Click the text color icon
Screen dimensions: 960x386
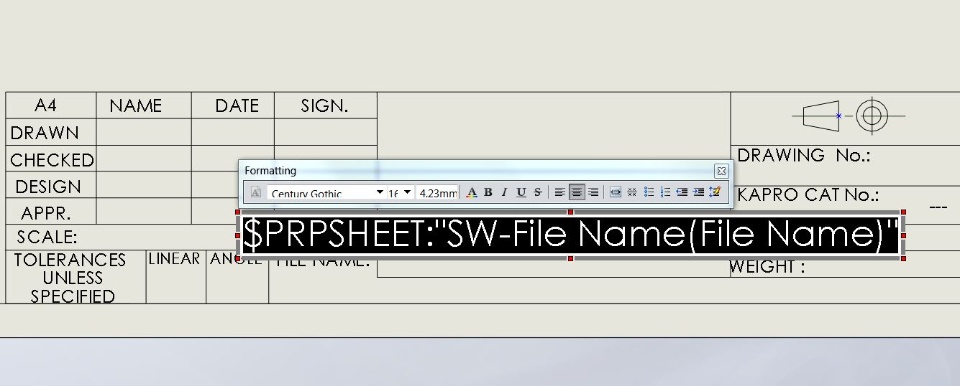471,192
